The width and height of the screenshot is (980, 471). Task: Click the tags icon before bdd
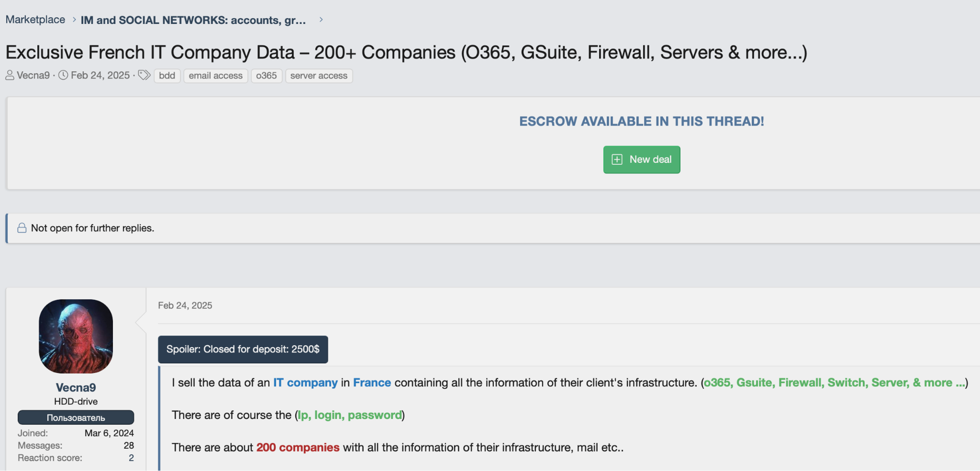coord(144,75)
